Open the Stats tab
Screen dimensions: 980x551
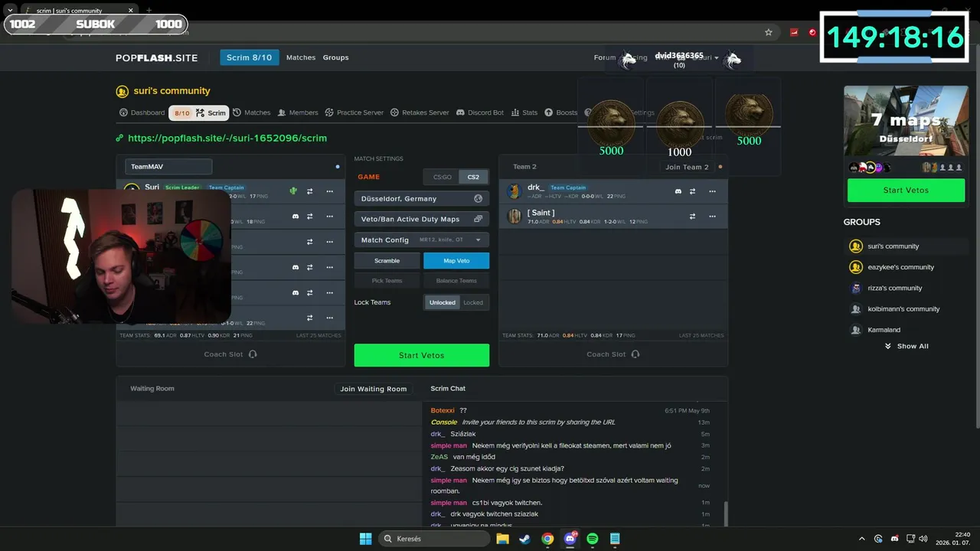click(x=524, y=112)
